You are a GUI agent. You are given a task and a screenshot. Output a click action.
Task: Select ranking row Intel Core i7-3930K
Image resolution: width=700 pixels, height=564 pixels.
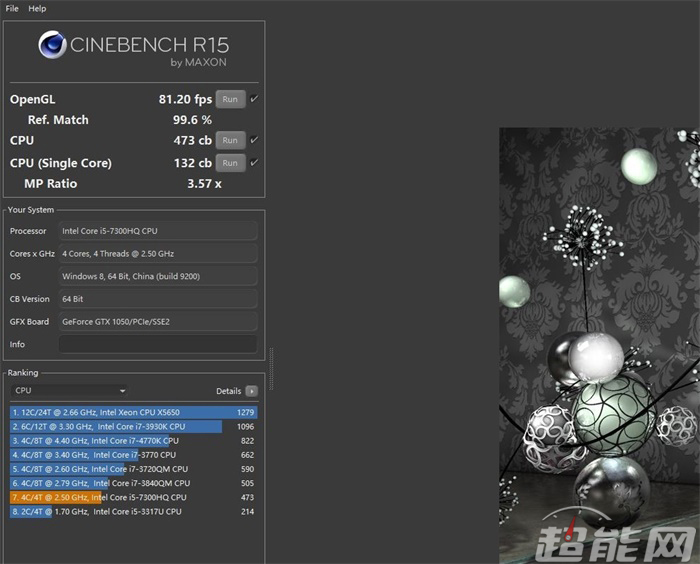(x=133, y=426)
